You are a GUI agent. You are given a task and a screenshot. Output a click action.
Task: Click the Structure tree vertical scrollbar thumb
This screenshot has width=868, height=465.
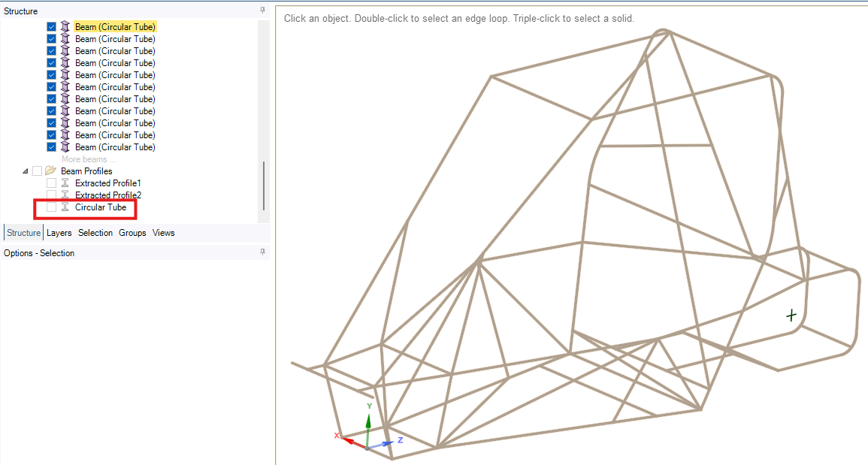[263, 186]
